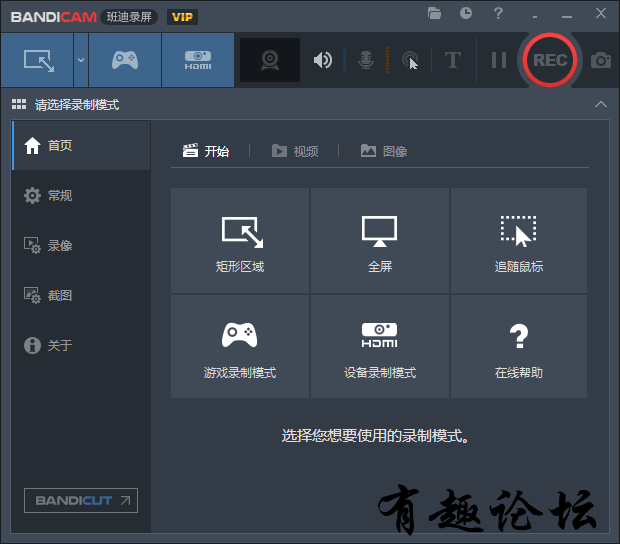620x544 pixels.
Task: Start recording with REC button
Action: [x=550, y=60]
